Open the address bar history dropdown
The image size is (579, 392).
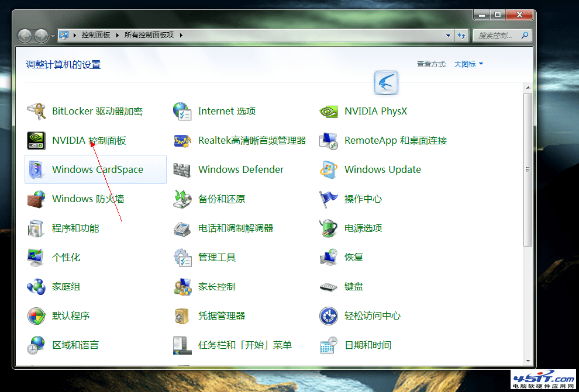449,35
